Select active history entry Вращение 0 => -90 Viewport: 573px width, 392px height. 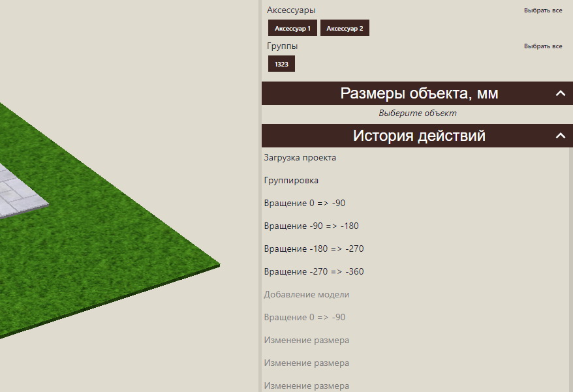pyautogui.click(x=304, y=203)
